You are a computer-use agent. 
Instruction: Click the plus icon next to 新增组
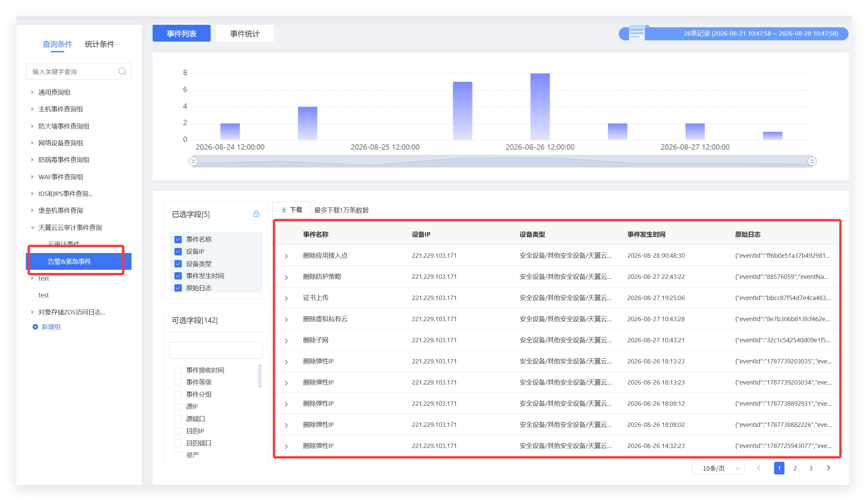[35, 327]
